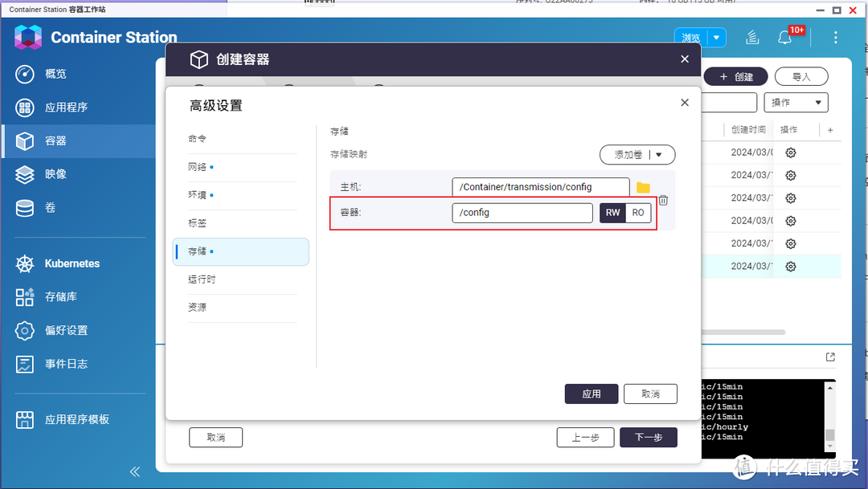This screenshot has height=489, width=868.
Task: Click 下一步 next step button
Action: tap(649, 438)
